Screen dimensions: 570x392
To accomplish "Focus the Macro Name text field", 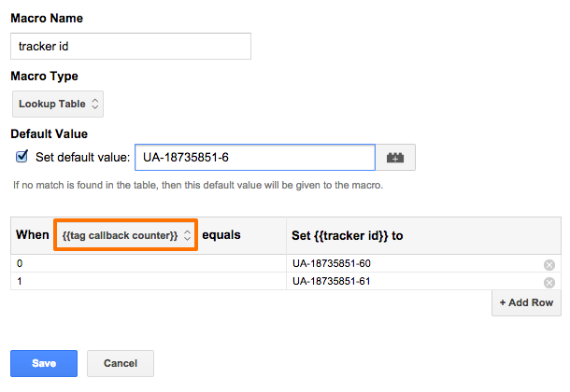I will pos(131,47).
